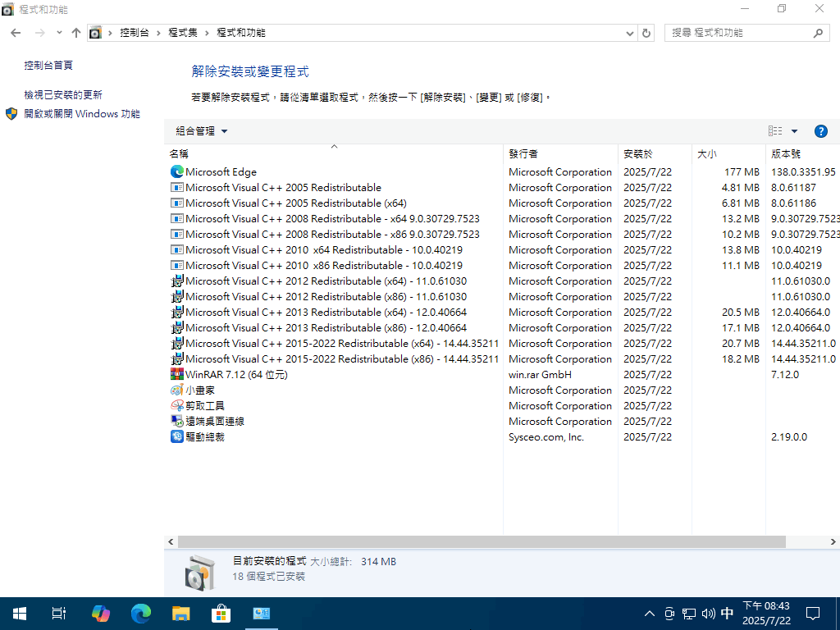This screenshot has height=630, width=840.
Task: Go up one level with the up arrow
Action: [76, 33]
